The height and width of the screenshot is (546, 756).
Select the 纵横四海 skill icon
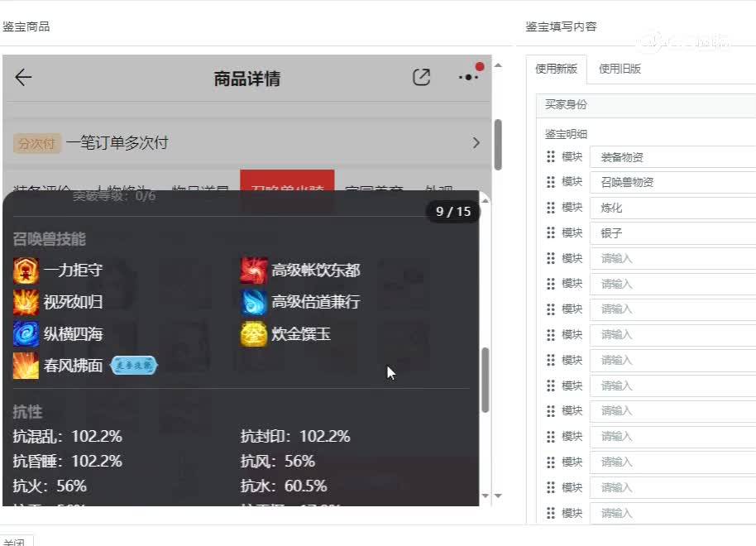pyautogui.click(x=26, y=333)
